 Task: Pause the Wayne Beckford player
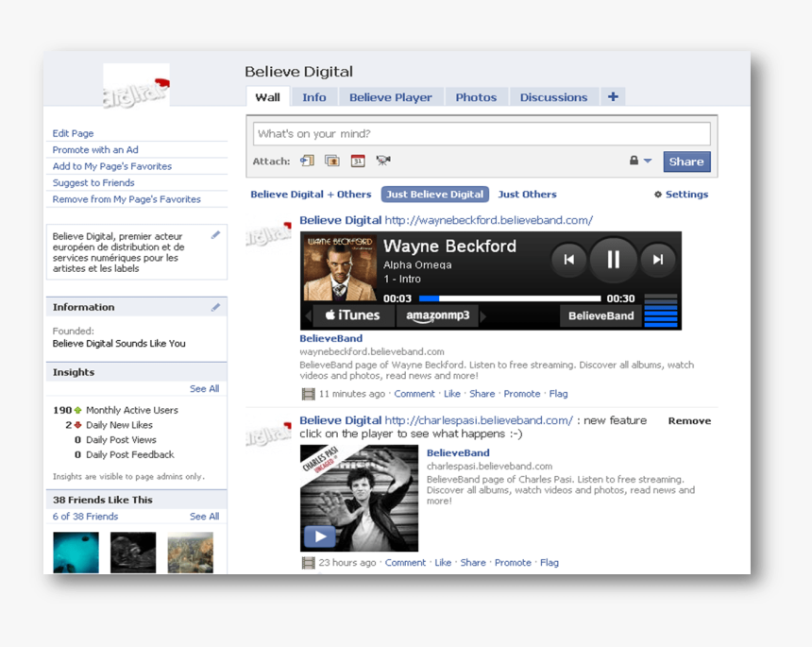(613, 260)
